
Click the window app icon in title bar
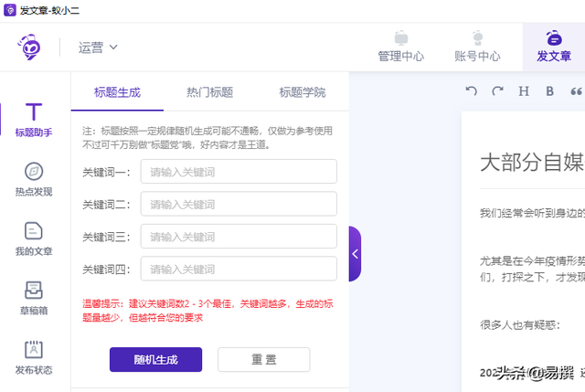point(10,10)
